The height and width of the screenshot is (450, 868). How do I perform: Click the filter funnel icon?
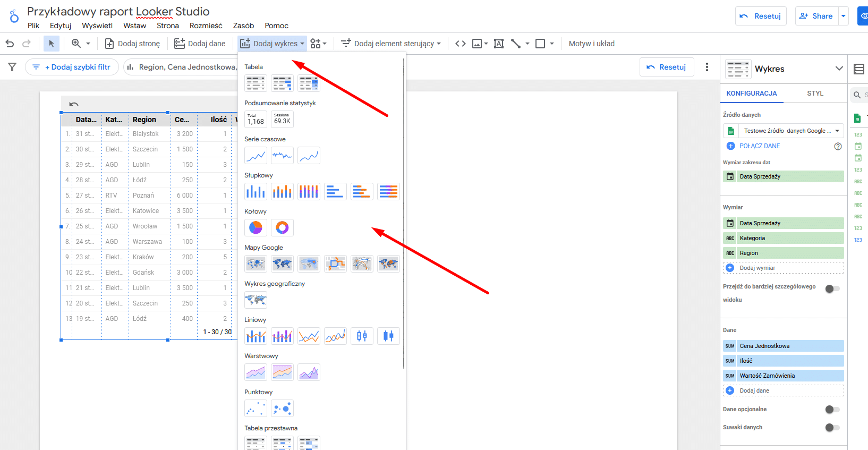12,67
